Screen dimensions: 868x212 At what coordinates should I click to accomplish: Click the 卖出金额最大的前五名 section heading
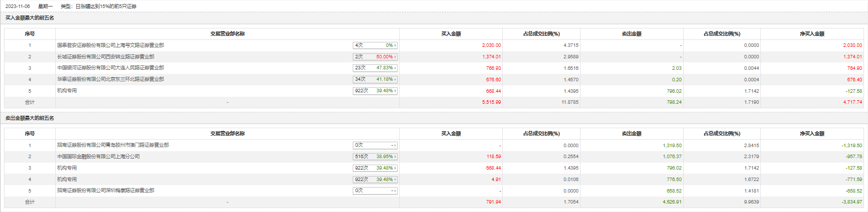[29, 118]
